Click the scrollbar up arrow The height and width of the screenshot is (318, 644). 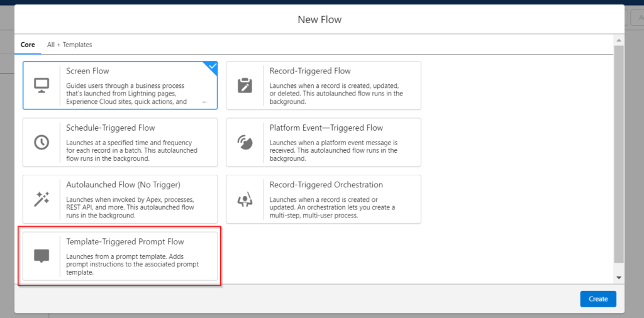(x=619, y=40)
